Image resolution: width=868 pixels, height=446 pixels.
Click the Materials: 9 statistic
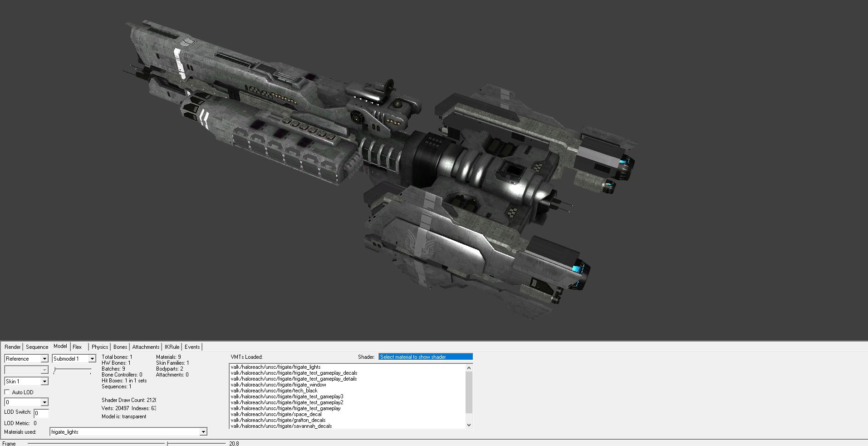(168, 357)
